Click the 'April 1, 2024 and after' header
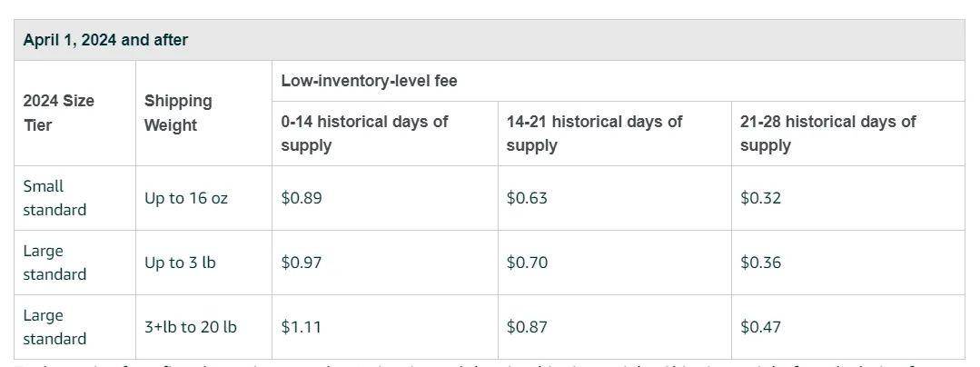Screen dimensions: 980x367 coord(105,40)
